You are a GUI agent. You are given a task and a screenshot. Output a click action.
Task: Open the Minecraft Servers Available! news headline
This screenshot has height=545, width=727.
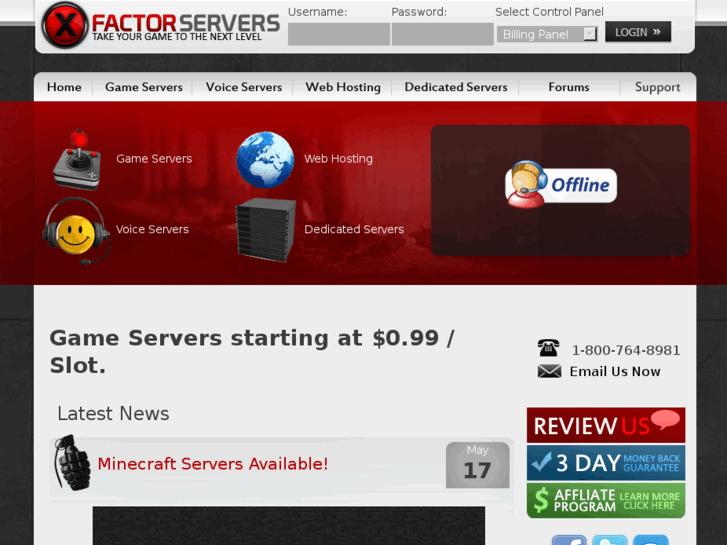[x=213, y=463]
